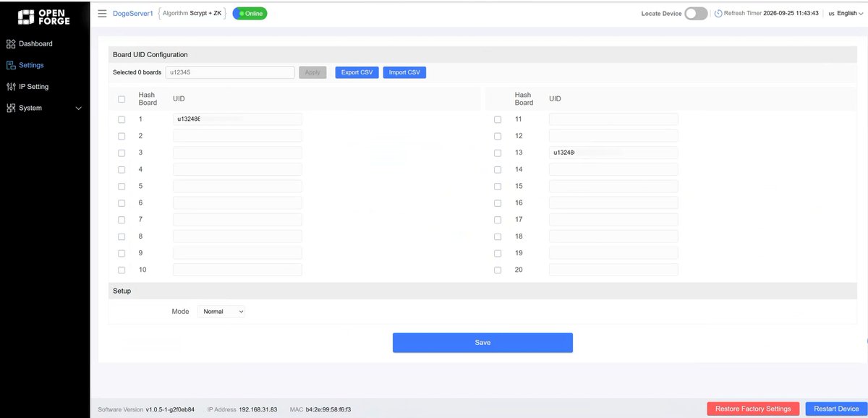Click the DogeServer1 device name link

[133, 14]
